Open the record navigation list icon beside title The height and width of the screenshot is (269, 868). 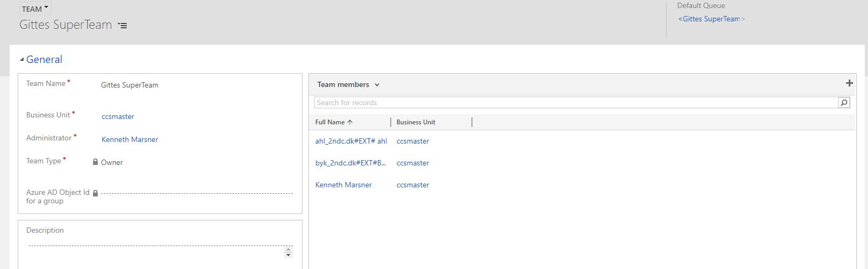(123, 26)
